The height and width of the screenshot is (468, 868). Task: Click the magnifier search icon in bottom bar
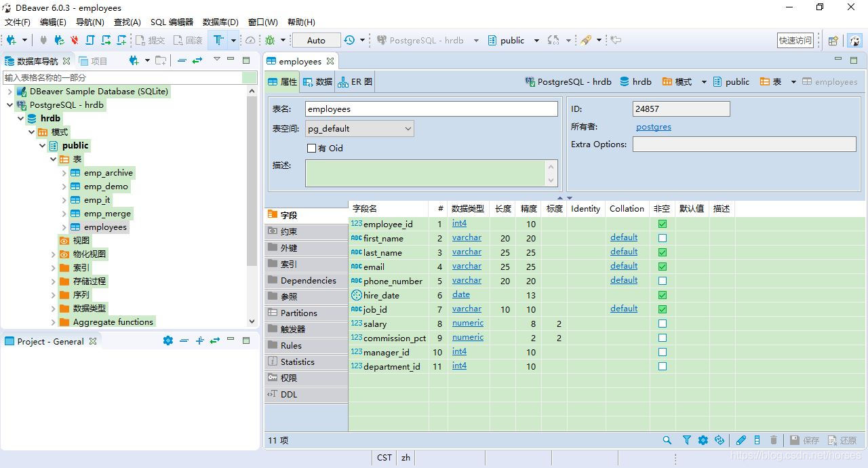667,440
